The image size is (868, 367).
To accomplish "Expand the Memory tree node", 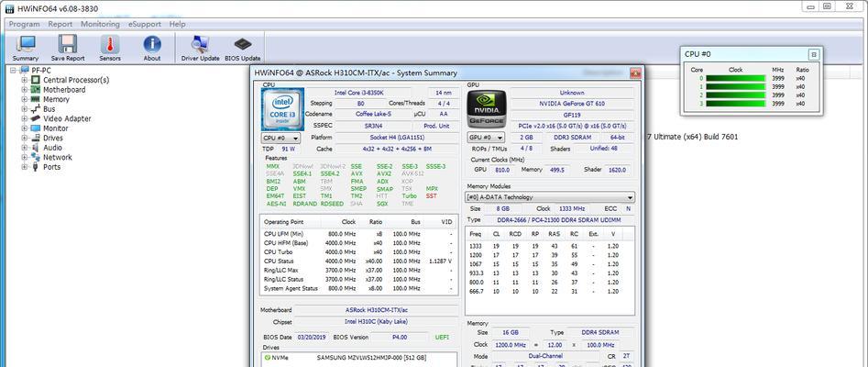I will pos(25,99).
